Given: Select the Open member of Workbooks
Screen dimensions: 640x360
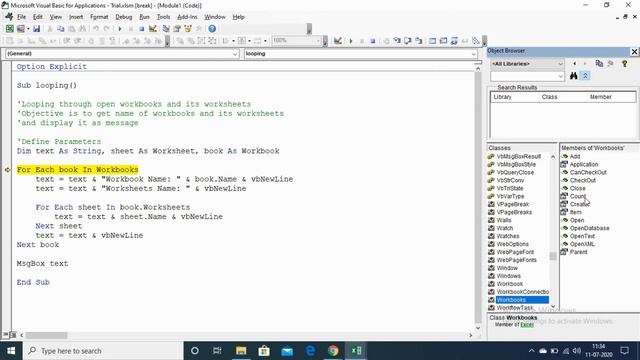Looking at the screenshot, I should pos(577,220).
